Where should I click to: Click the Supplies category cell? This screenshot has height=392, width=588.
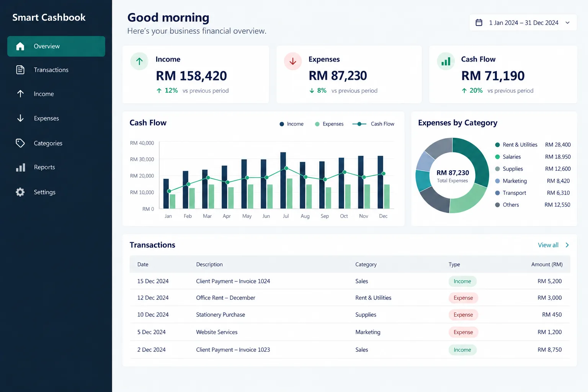pyautogui.click(x=366, y=315)
